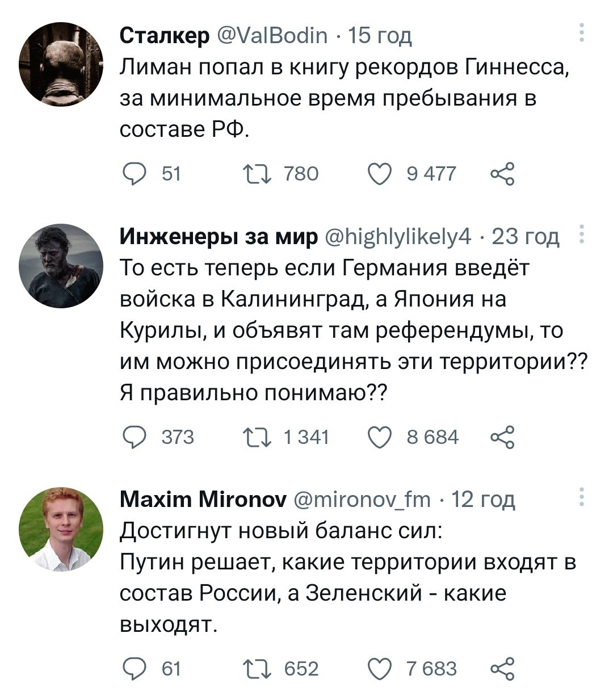Open Сталкер's profile picture
613x700 pixels.
pos(61,64)
